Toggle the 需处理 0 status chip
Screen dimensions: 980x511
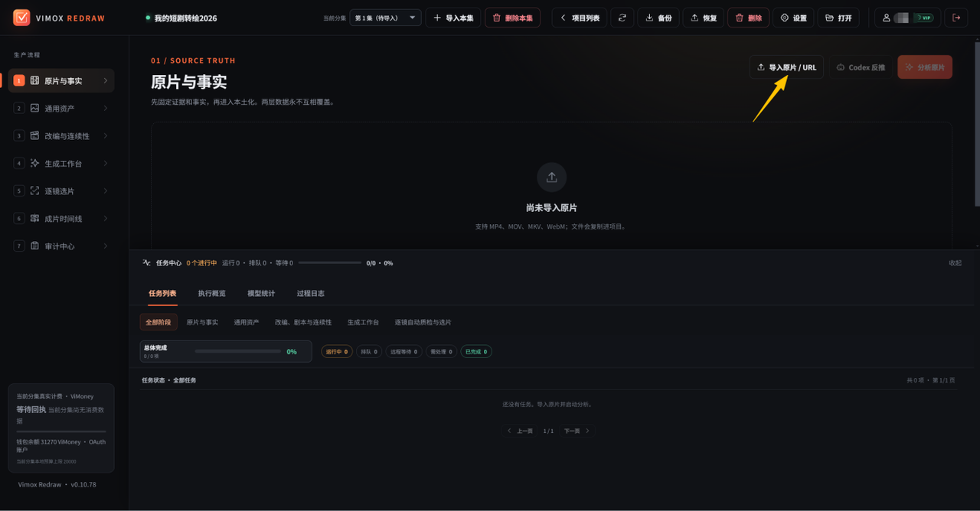[x=441, y=352]
